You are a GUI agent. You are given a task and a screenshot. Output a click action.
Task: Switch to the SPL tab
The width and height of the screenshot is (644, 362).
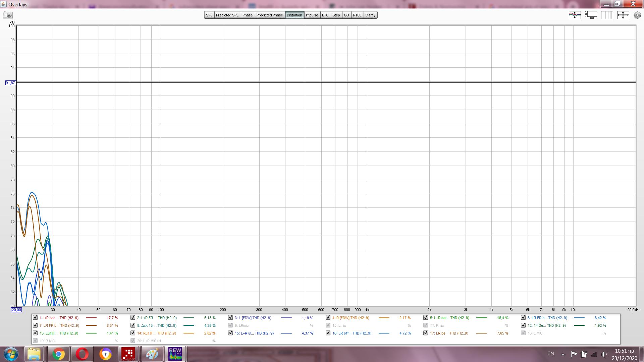pyautogui.click(x=209, y=15)
